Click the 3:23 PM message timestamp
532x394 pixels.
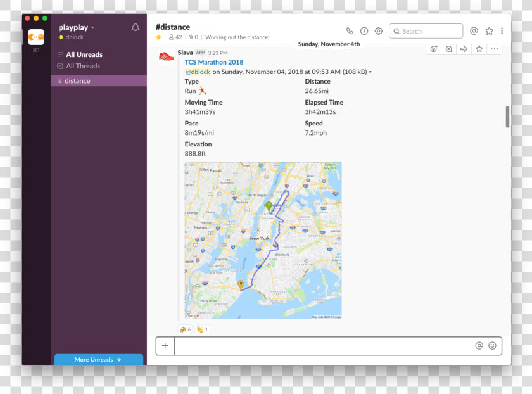point(218,53)
